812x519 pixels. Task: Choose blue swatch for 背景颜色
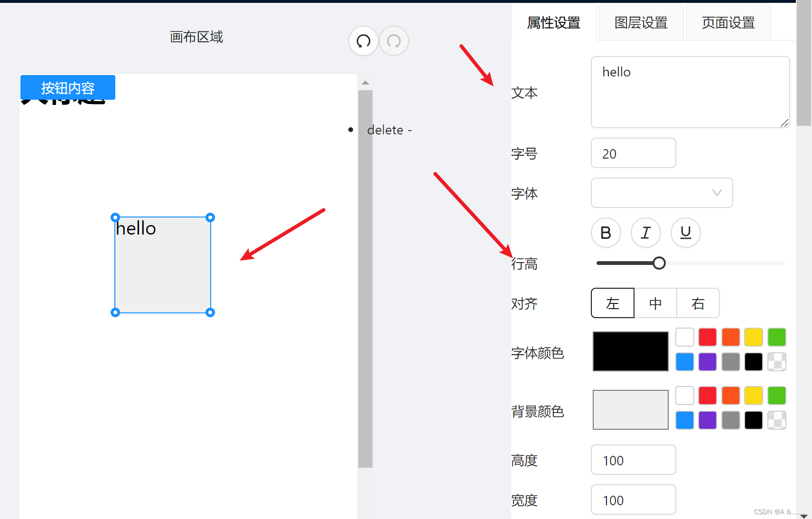tap(685, 420)
